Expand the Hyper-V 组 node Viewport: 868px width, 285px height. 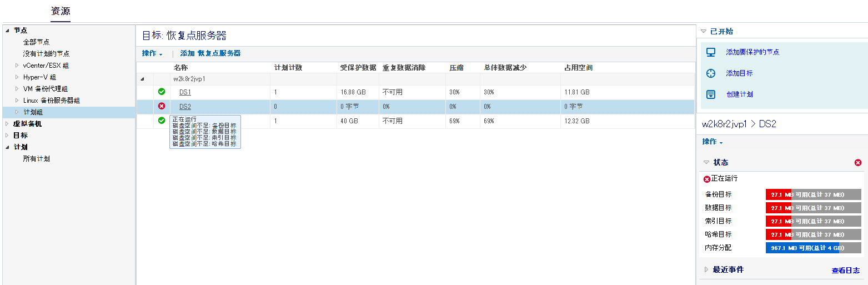coord(17,77)
